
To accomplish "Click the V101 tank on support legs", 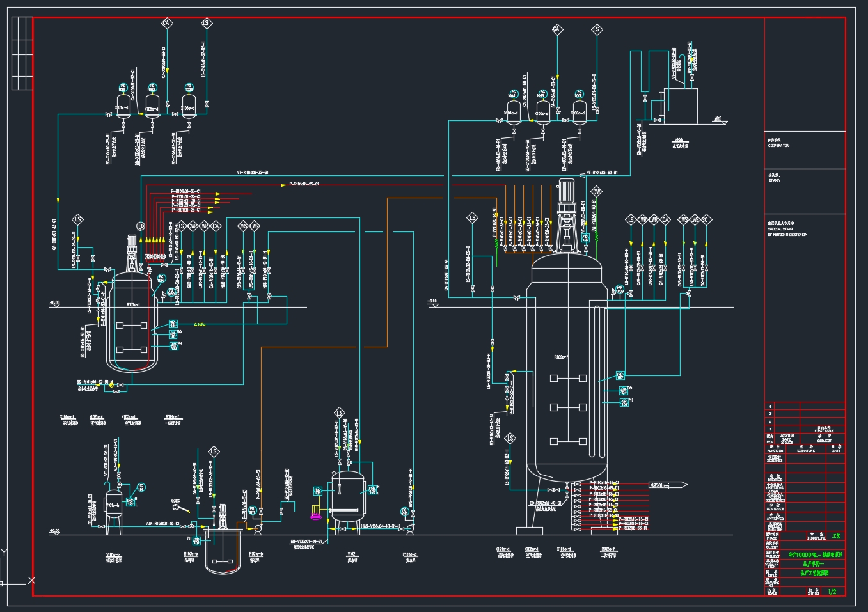I will tap(114, 505).
